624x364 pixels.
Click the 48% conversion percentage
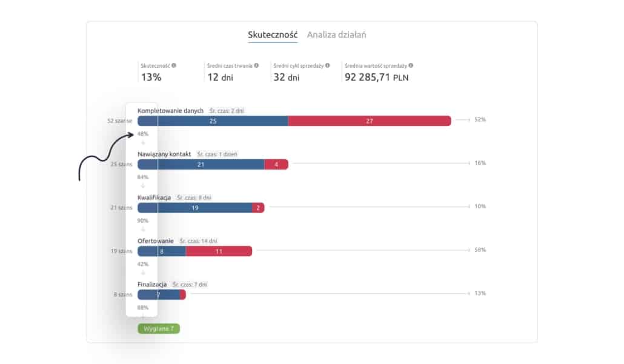point(143,134)
